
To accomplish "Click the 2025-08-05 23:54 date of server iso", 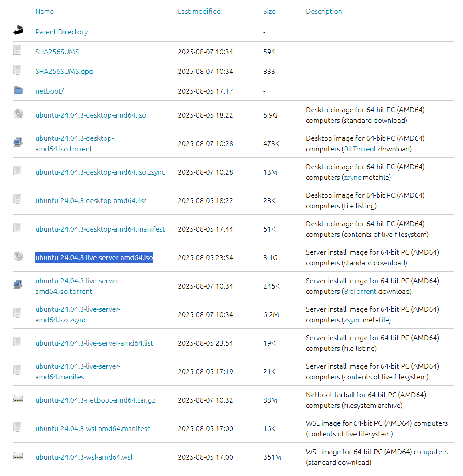I will 205,258.
